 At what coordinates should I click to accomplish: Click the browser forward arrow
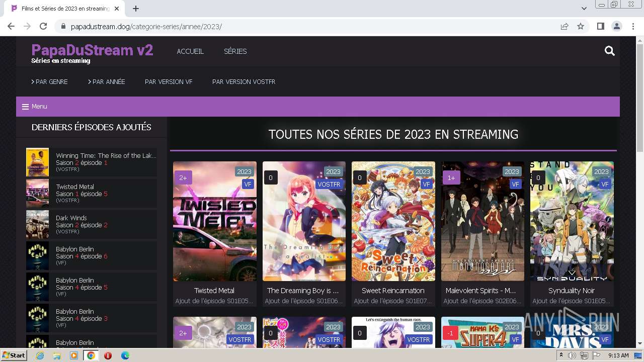(x=27, y=26)
